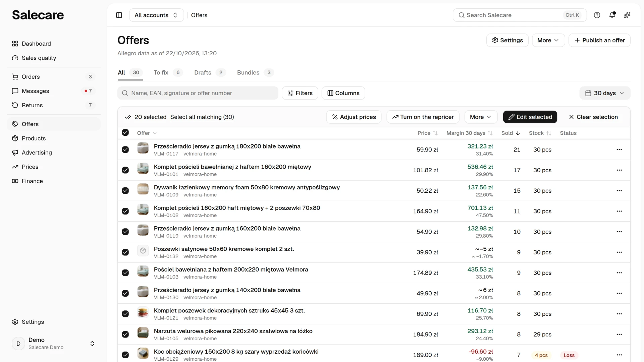Click Select all matching (30) link
Image resolution: width=644 pixels, height=362 pixels.
(x=202, y=117)
